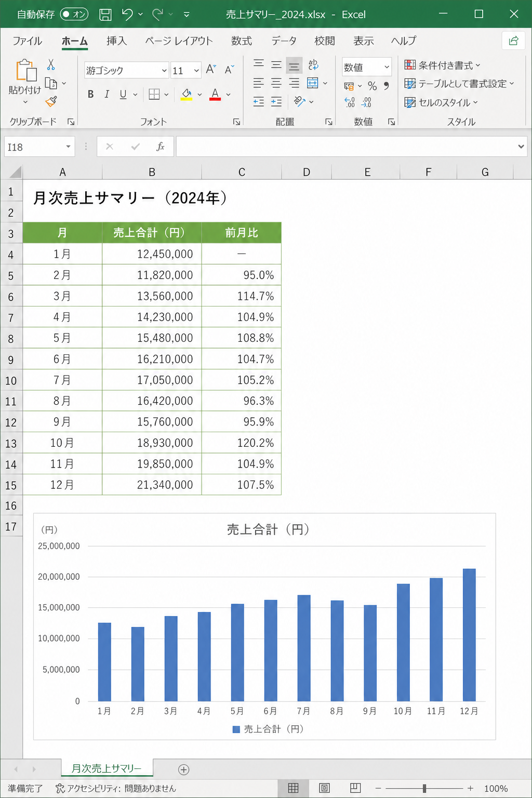Increase the indent

click(276, 101)
